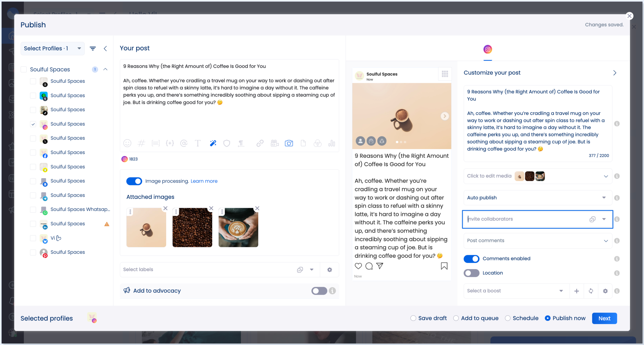
Task: Click the Next button
Action: coord(604,318)
